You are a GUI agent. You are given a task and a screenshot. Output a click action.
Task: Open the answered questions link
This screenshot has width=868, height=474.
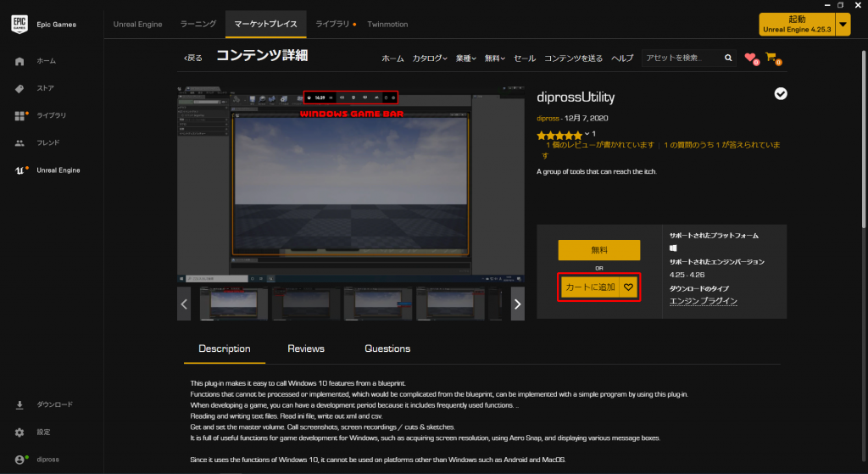[x=722, y=145]
